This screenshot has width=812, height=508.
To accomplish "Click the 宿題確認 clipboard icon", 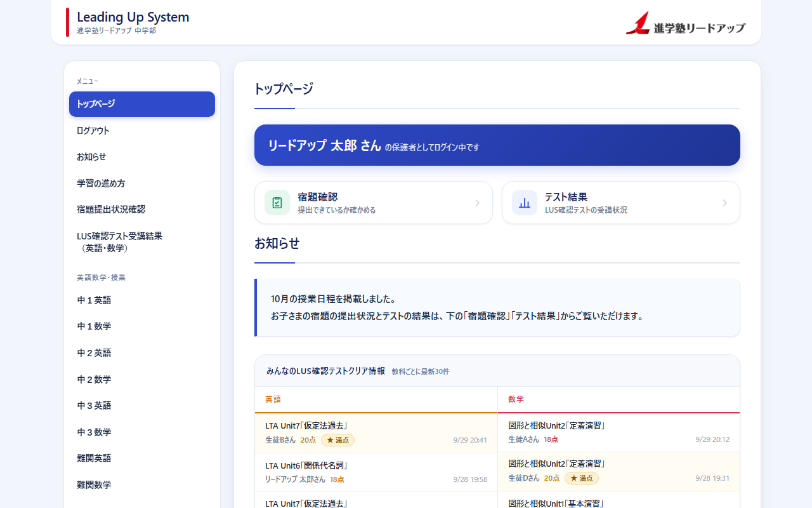I will [x=277, y=203].
